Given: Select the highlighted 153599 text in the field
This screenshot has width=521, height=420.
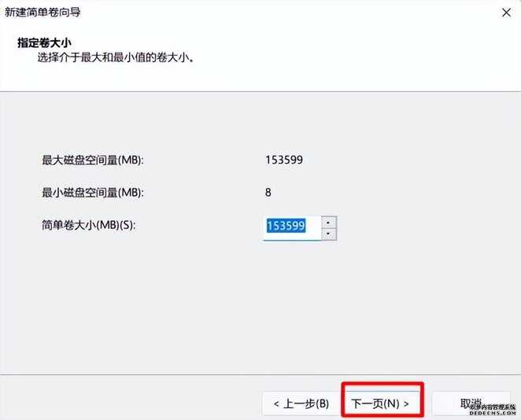Looking at the screenshot, I should click(286, 226).
